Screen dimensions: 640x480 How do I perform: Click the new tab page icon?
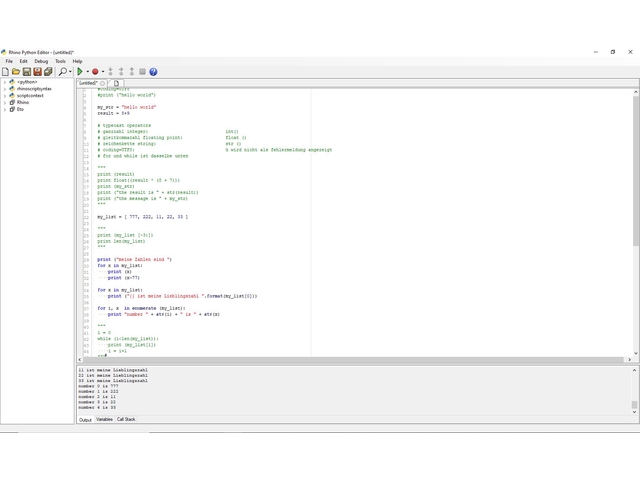[116, 83]
